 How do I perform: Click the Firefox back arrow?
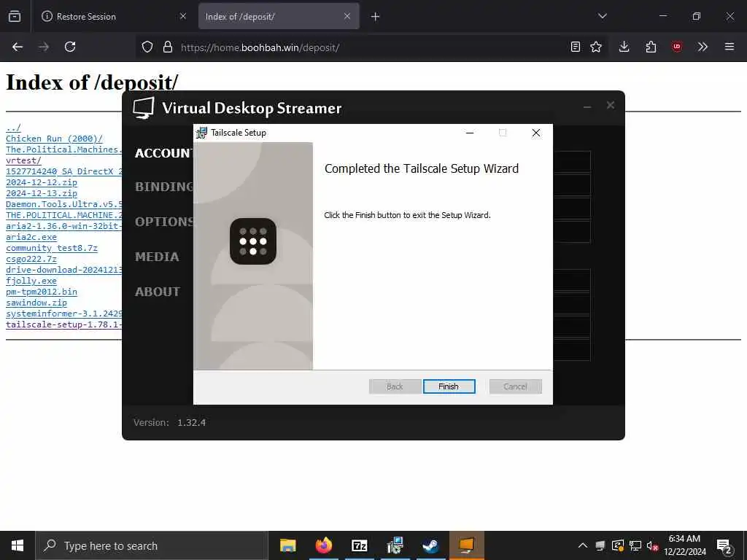click(18, 47)
